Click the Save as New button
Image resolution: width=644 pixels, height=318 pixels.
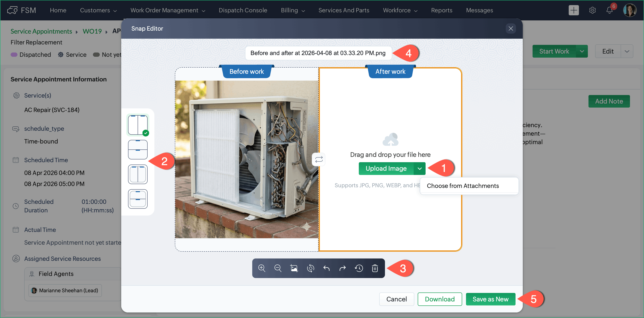click(x=490, y=299)
